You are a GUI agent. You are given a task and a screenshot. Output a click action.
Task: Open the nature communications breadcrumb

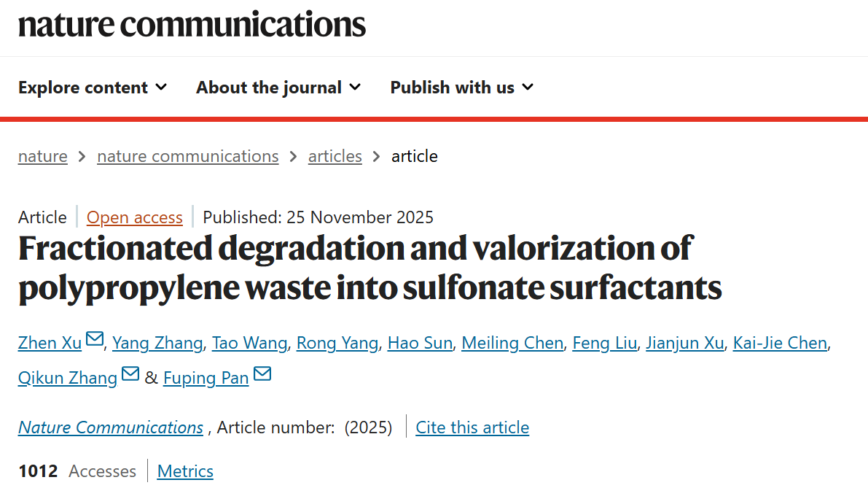click(x=187, y=156)
